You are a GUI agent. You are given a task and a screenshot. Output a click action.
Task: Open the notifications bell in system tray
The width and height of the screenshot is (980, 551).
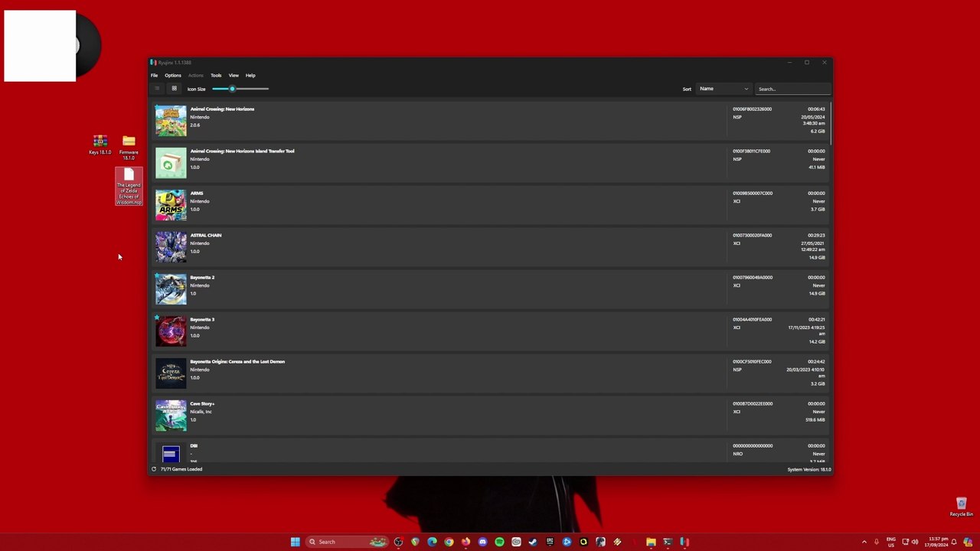[x=954, y=542]
